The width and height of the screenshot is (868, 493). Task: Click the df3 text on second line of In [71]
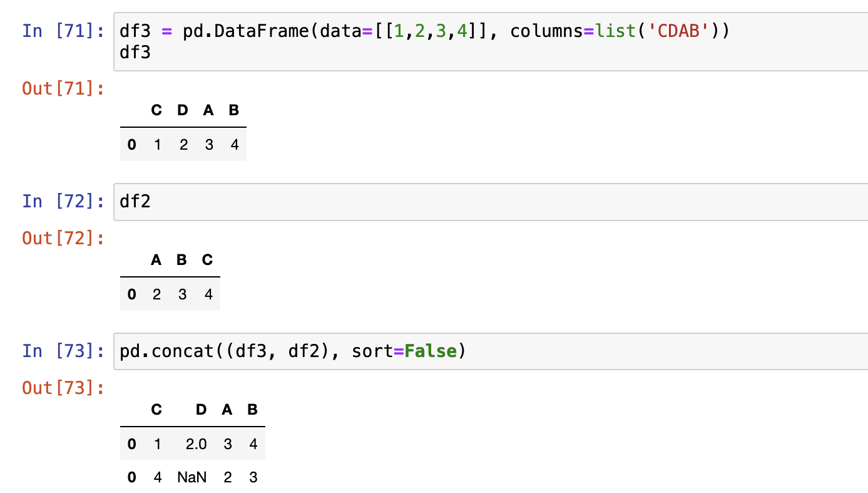click(135, 53)
